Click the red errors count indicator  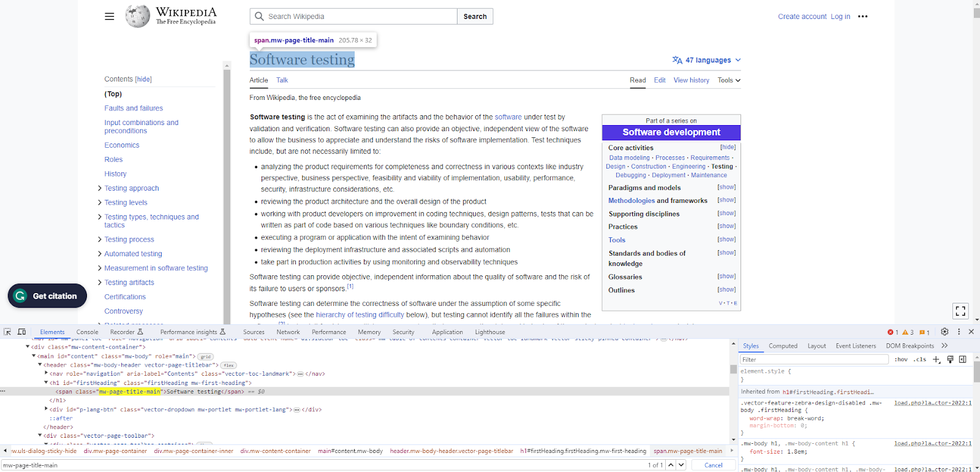coord(893,332)
